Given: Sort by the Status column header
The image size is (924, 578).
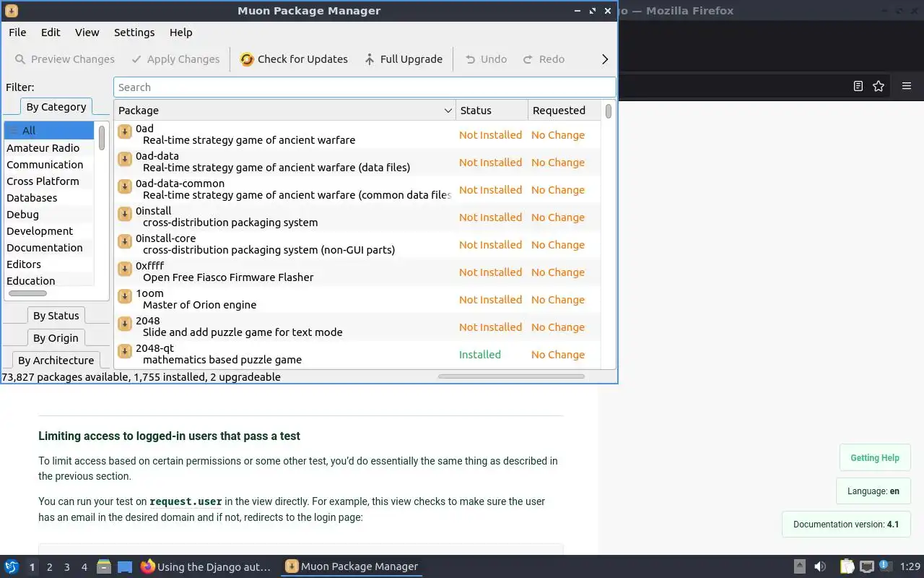Looking at the screenshot, I should pyautogui.click(x=492, y=111).
